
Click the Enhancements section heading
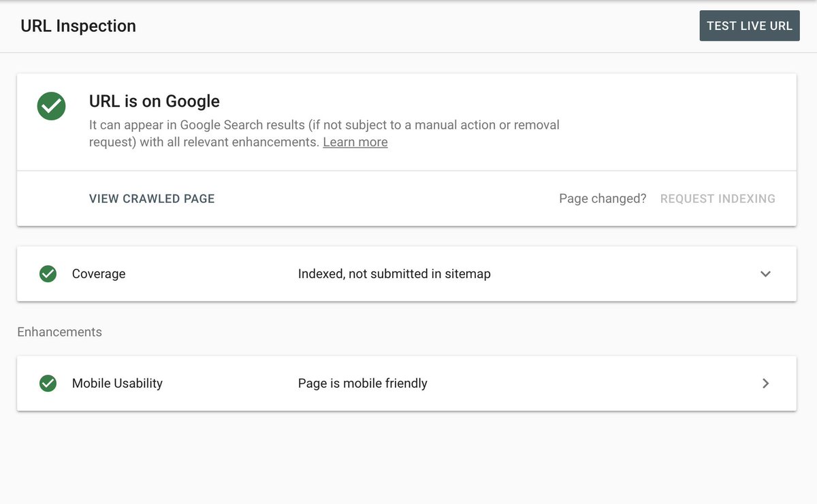tap(59, 332)
